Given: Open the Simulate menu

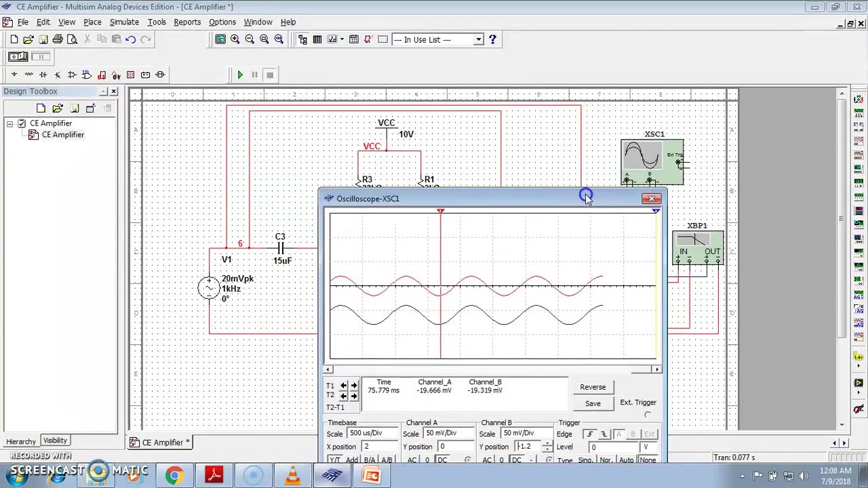Looking at the screenshot, I should (124, 22).
